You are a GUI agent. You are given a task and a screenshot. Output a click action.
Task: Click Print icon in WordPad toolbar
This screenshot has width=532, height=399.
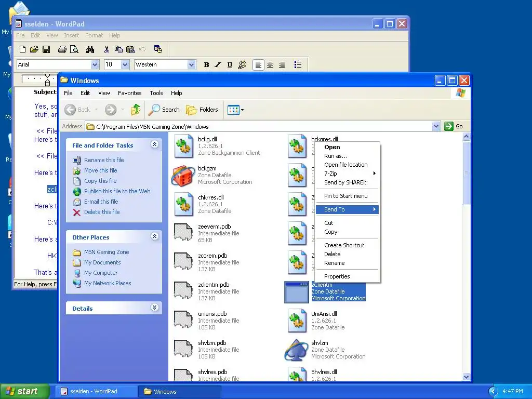click(x=62, y=49)
